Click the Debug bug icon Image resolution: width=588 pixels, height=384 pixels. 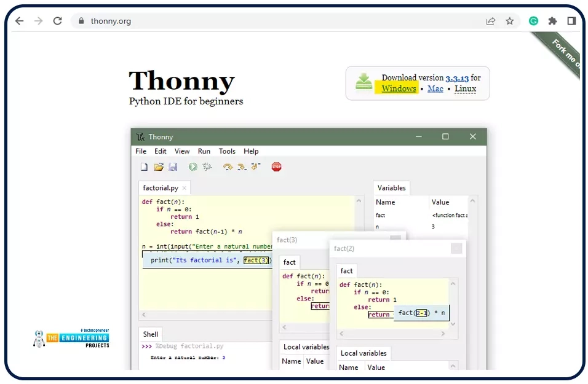pos(207,167)
